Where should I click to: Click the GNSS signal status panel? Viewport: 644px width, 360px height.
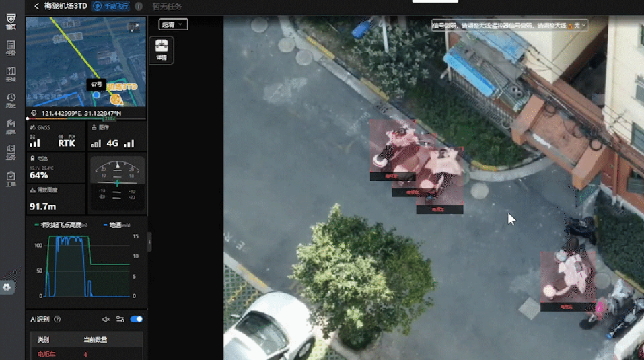55,137
